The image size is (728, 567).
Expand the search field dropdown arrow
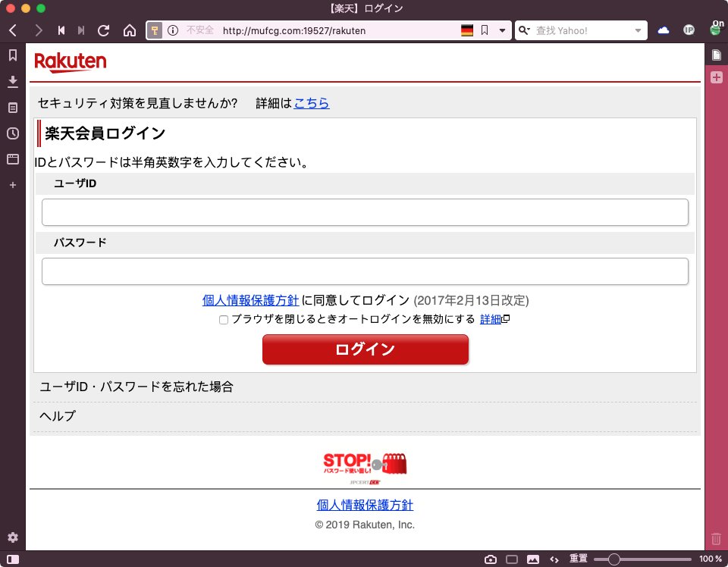point(638,30)
